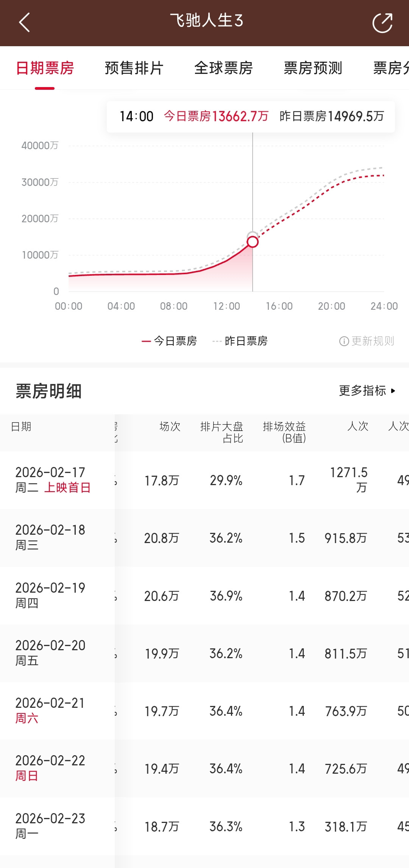Select the 2026-02-21 周六 row
Screen dimensions: 409x868
click(x=204, y=711)
